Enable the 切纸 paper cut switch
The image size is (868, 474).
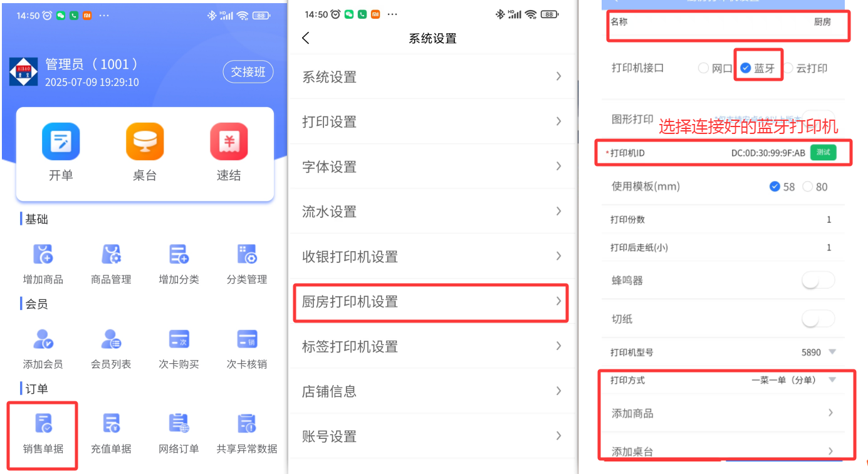pos(818,319)
